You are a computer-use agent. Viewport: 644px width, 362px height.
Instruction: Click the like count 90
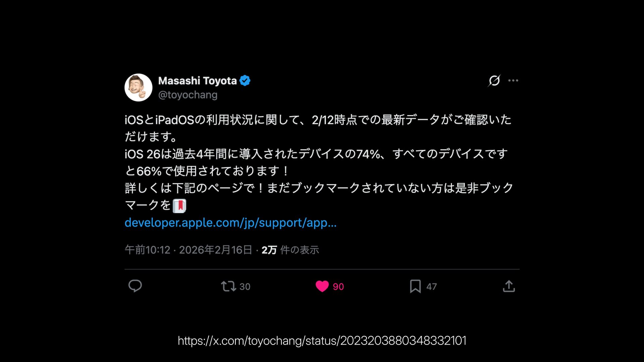coord(338,287)
